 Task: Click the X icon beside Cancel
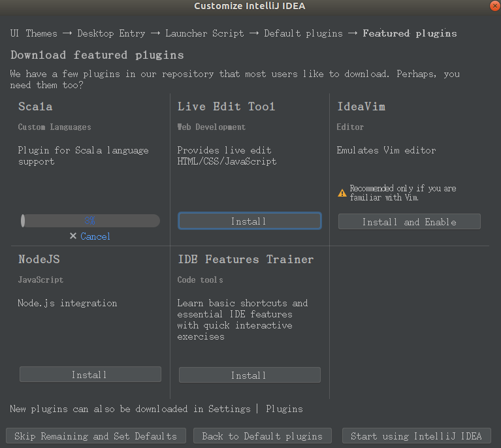pyautogui.click(x=73, y=236)
